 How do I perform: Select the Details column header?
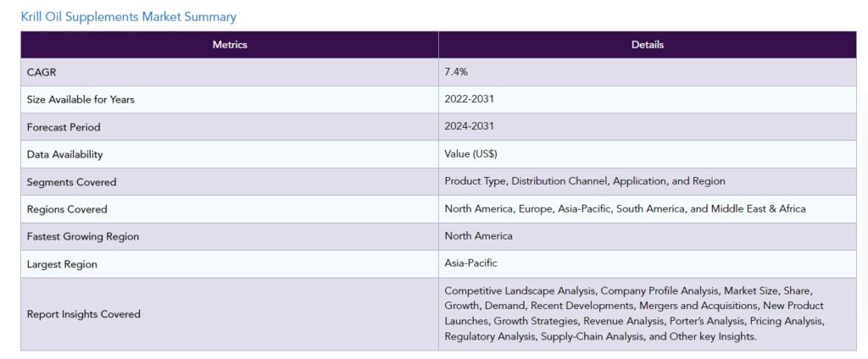click(x=647, y=45)
